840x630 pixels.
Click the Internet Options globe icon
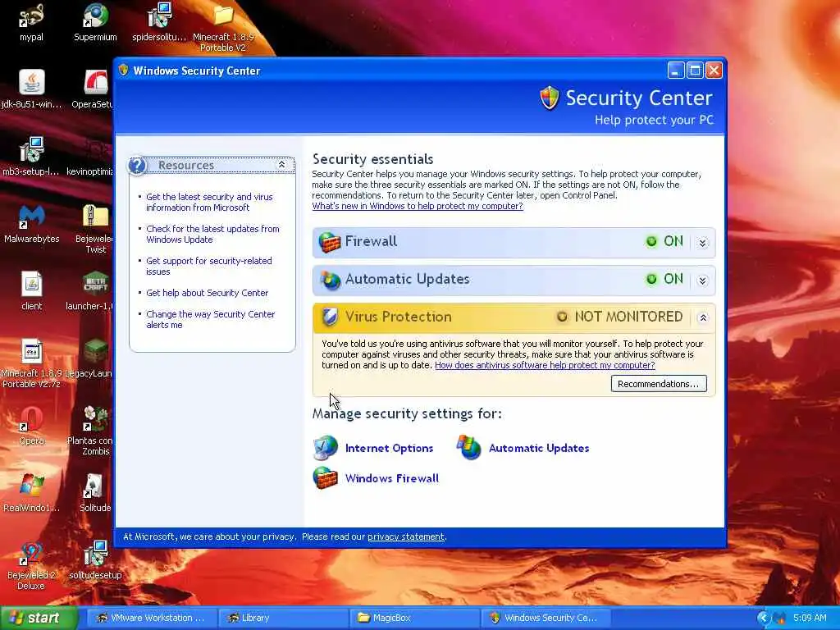pos(325,448)
